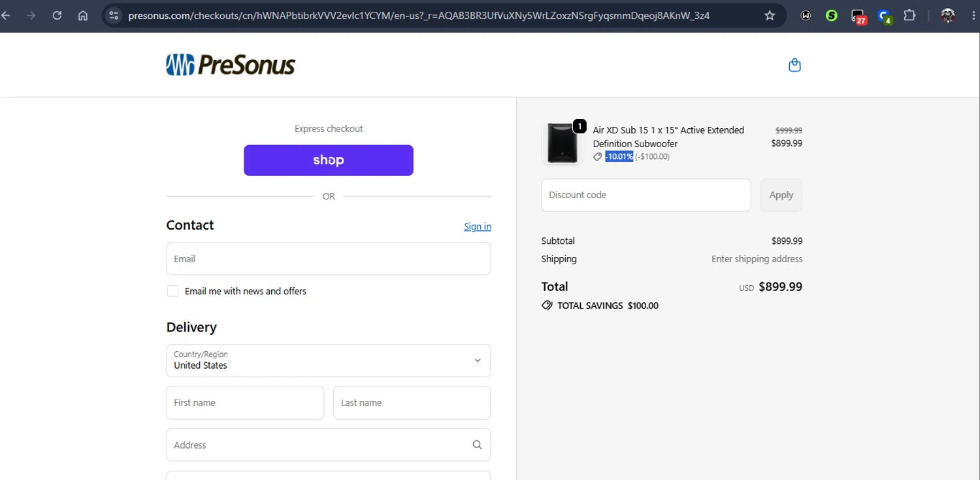The height and width of the screenshot is (480, 980).
Task: Open extension with green 4 badge
Action: (885, 16)
